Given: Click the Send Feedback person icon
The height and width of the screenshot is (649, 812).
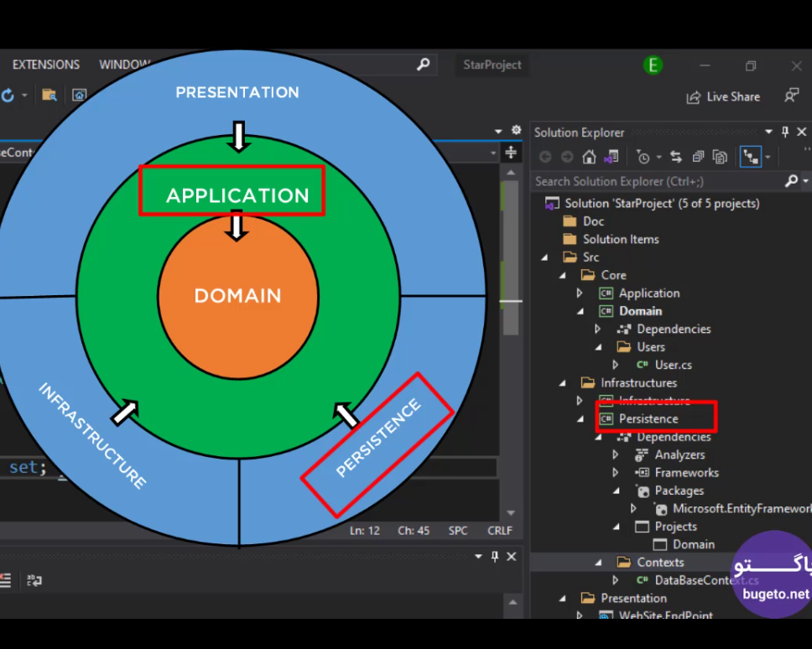Looking at the screenshot, I should (791, 96).
